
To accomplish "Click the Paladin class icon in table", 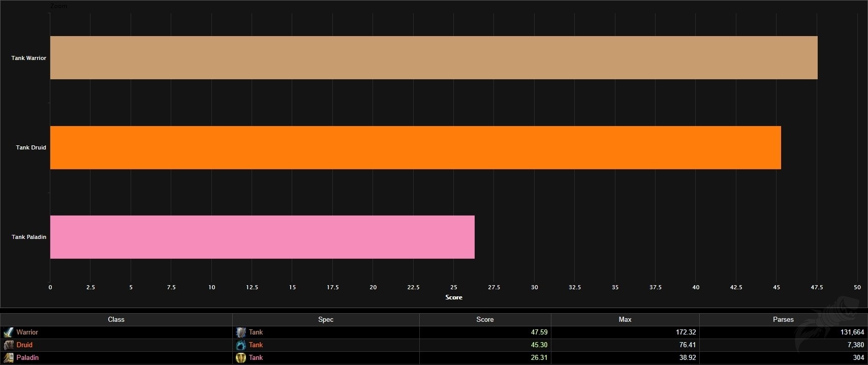I will (8, 358).
